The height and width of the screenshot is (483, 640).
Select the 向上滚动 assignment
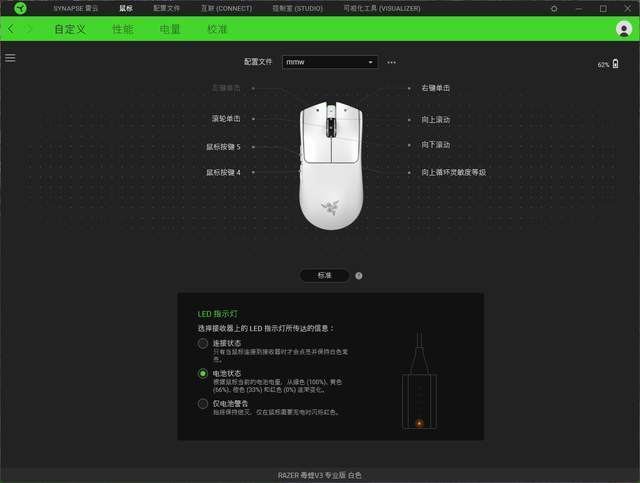436,120
